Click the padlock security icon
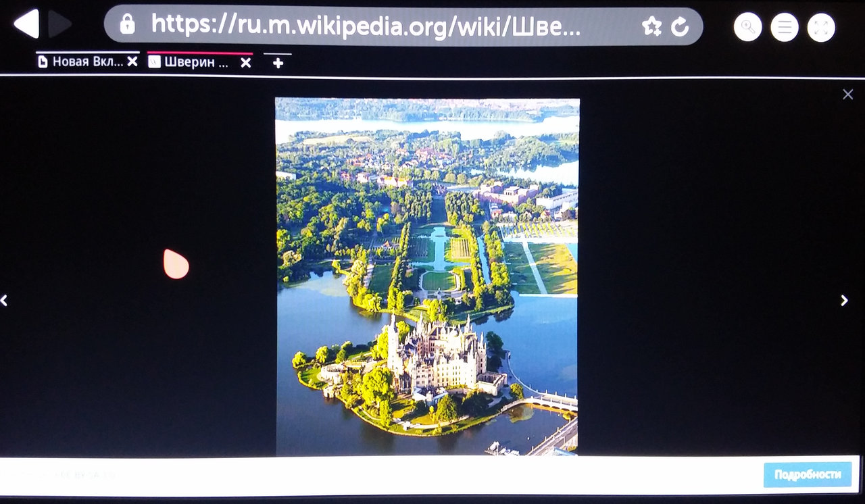The height and width of the screenshot is (504, 865). point(127,25)
